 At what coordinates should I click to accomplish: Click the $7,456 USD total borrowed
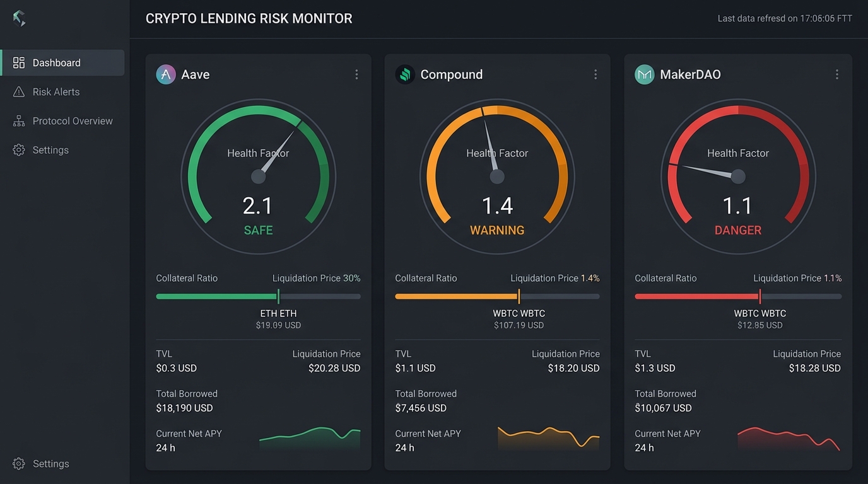click(x=421, y=408)
